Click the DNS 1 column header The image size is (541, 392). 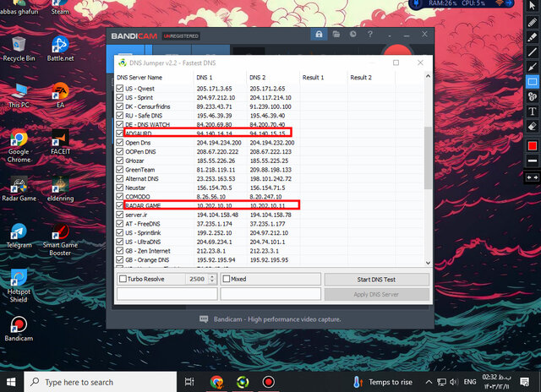[x=207, y=78]
